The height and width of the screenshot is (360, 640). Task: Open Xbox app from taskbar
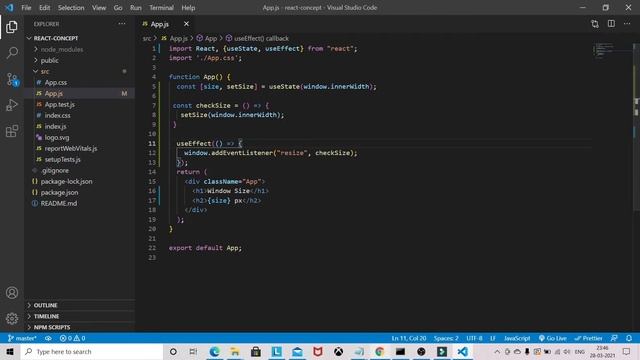(338, 351)
